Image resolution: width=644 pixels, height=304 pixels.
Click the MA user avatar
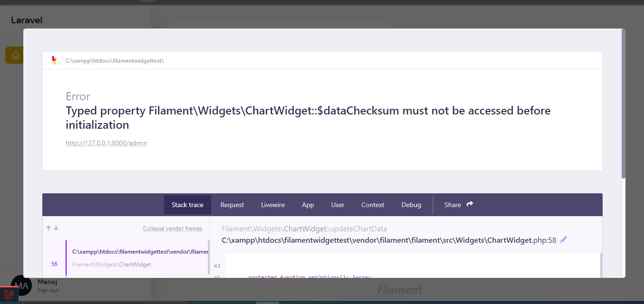point(21,285)
